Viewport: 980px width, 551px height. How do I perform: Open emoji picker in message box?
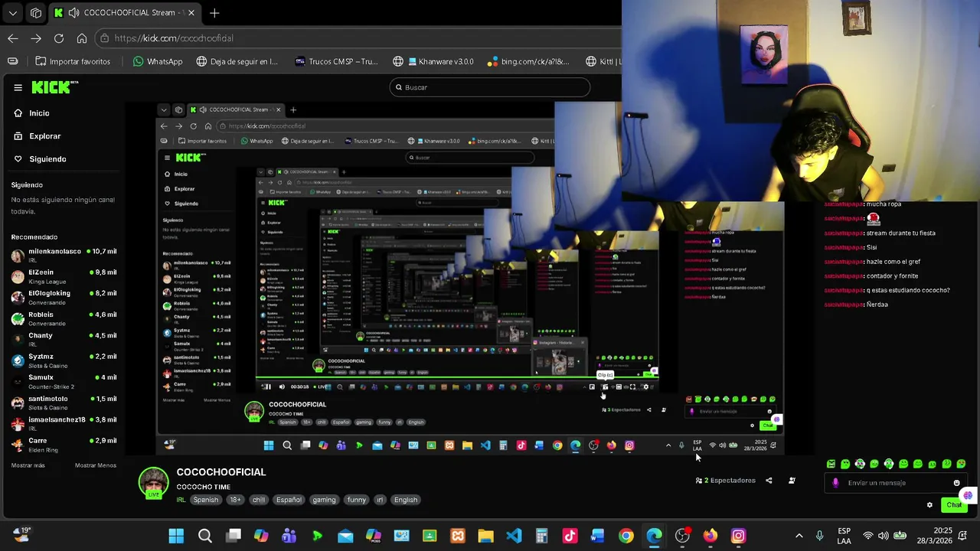(x=956, y=483)
